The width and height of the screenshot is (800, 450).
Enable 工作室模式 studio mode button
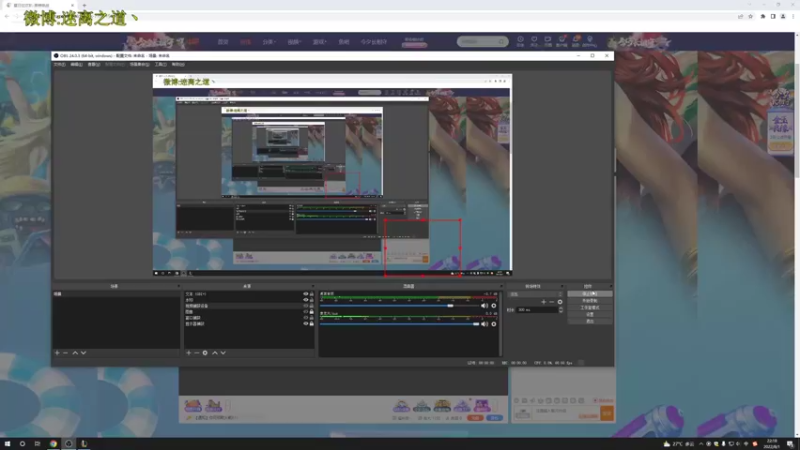[590, 308]
